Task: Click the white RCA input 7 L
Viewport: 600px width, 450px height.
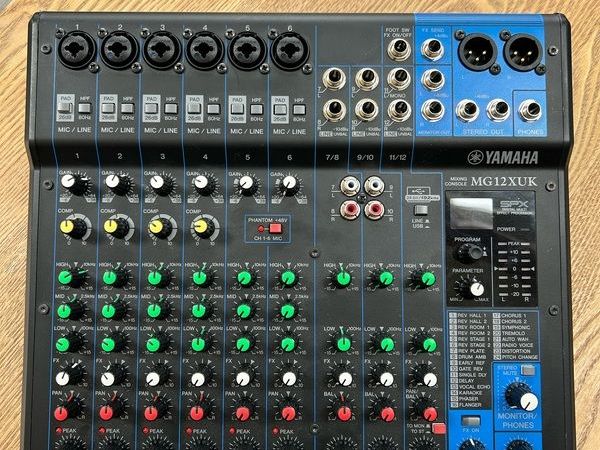Action: coord(350,186)
